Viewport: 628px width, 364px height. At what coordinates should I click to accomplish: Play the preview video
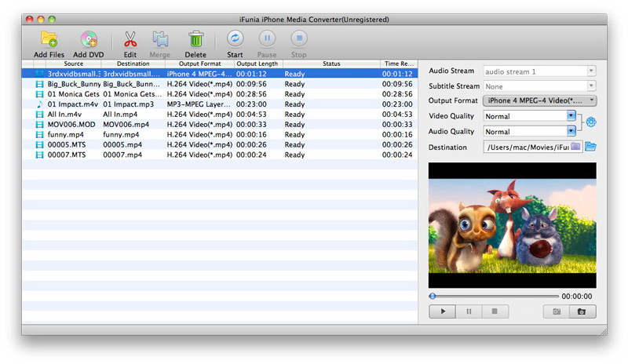point(443,311)
